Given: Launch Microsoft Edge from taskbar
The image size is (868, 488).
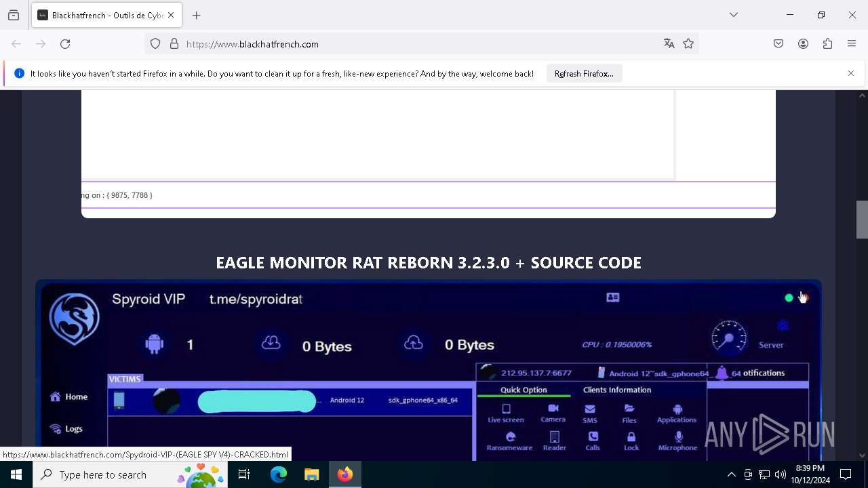Looking at the screenshot, I should click(x=279, y=474).
